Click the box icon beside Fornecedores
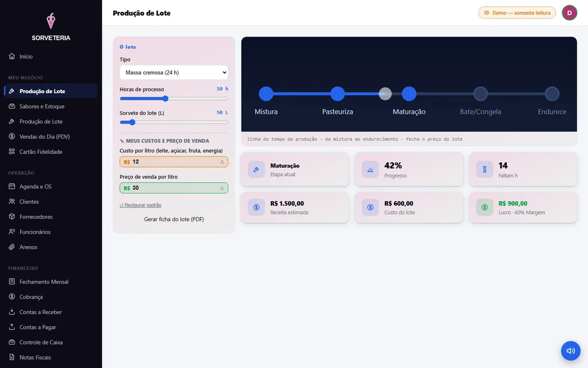Screen dimensions: 588x368 tap(12, 217)
